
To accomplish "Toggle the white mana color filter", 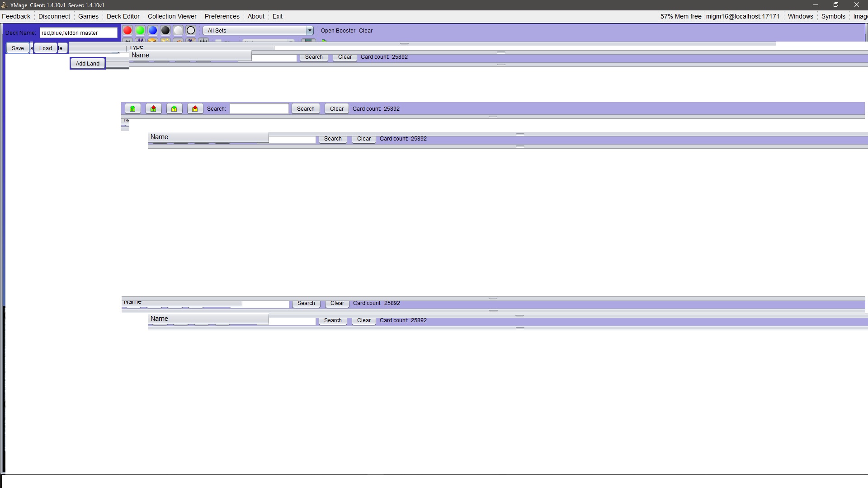I will coord(178,30).
